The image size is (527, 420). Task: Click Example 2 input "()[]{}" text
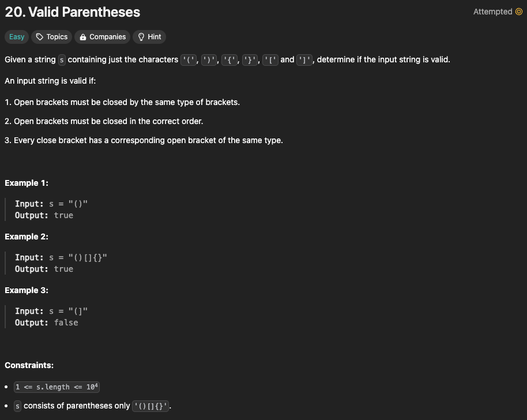coord(88,257)
